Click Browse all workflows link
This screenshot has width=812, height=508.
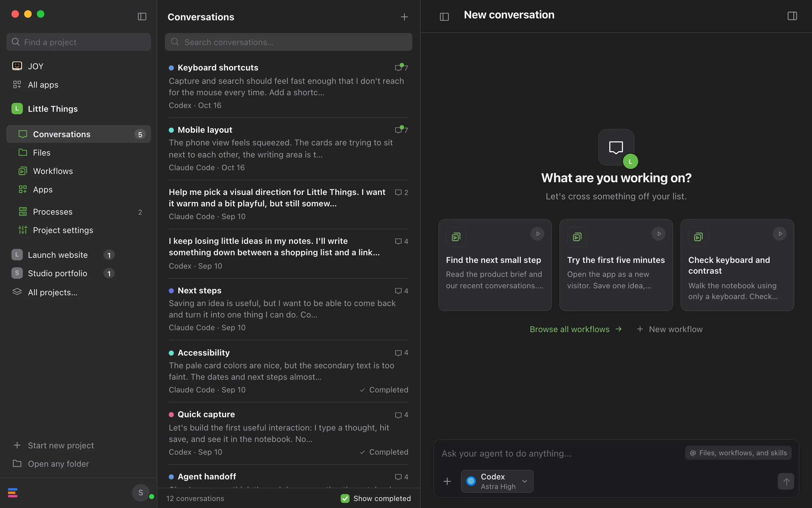coord(576,329)
